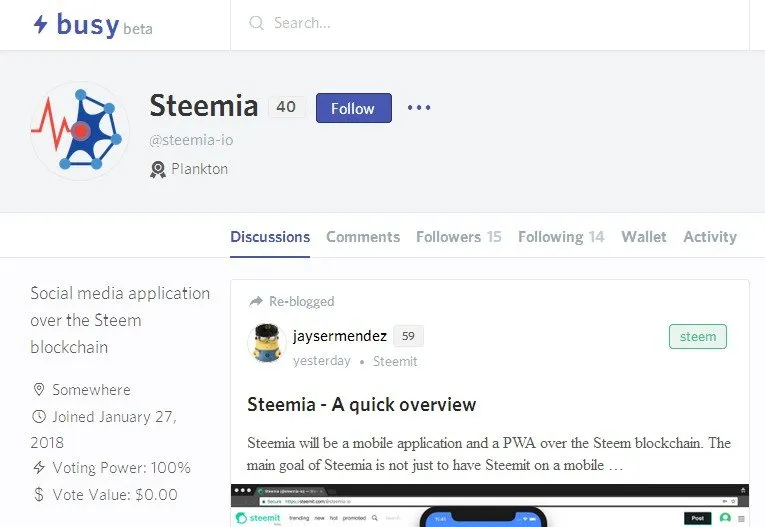Screen dimensions: 765x527
Task: Open post 'Steemia - A quick overview'
Action: 362,405
